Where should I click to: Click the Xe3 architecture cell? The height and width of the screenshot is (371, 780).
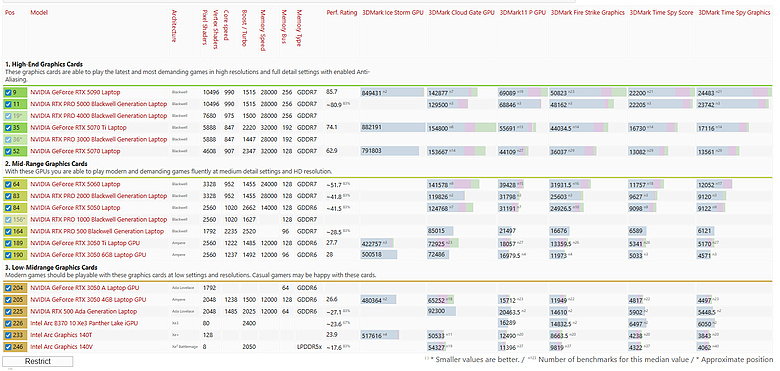coord(175,323)
